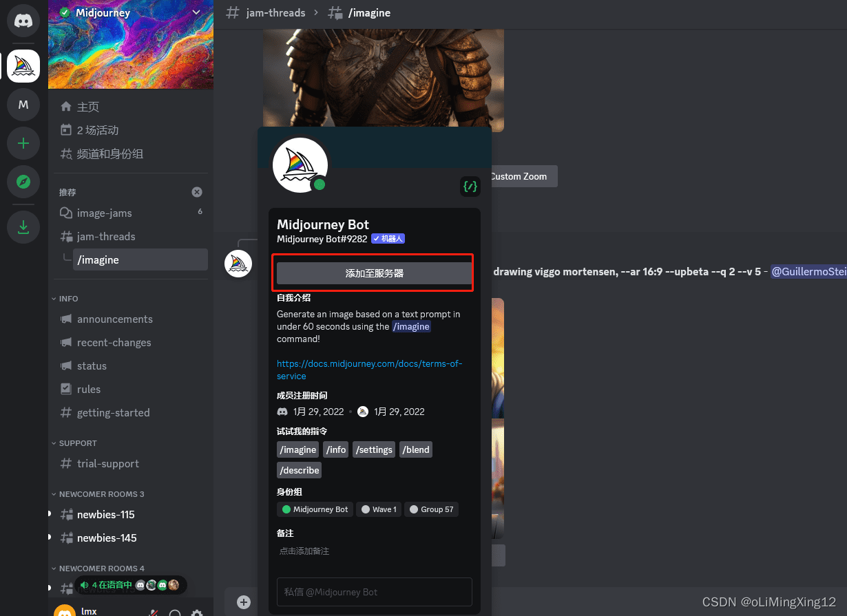Click jam-threads in the header breadcrumb
847x616 pixels.
point(275,12)
